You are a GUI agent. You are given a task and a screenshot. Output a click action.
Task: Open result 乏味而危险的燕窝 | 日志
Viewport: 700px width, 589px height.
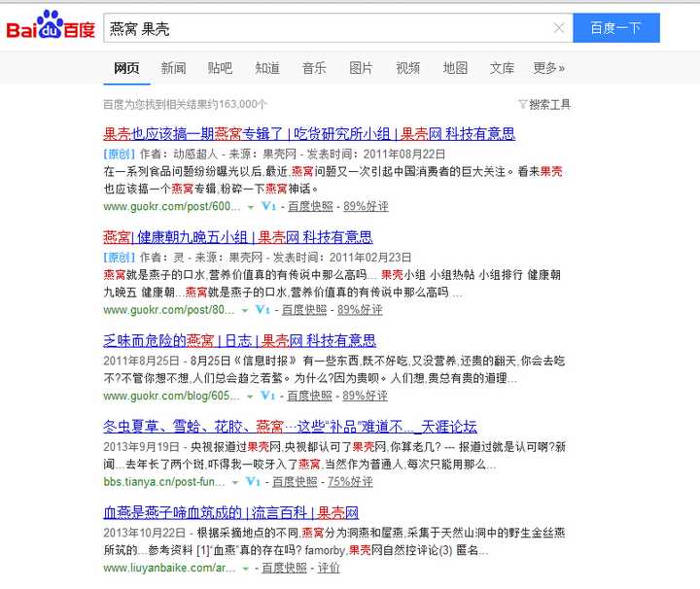pyautogui.click(x=240, y=341)
